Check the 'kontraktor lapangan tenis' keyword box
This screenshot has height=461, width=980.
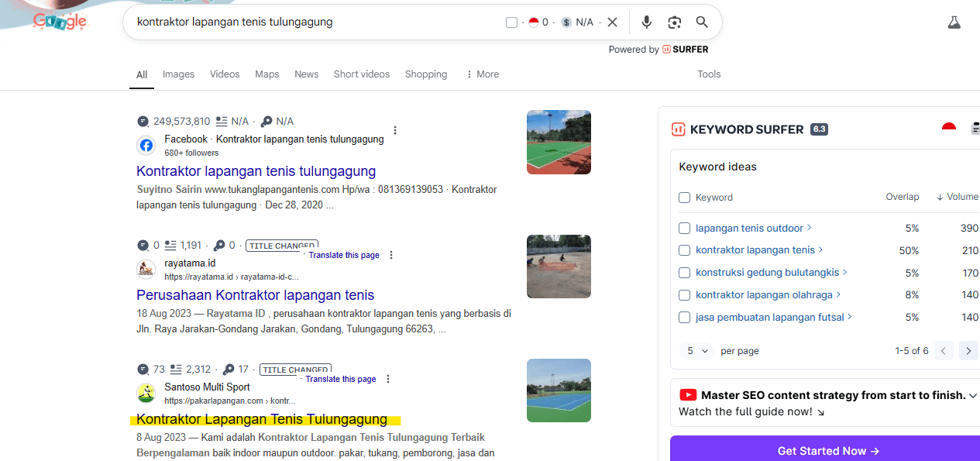click(684, 250)
